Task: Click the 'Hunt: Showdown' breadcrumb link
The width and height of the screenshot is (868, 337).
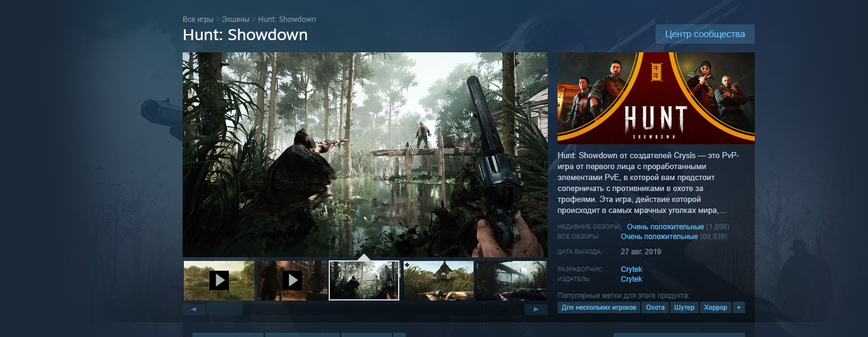Action: (x=287, y=19)
